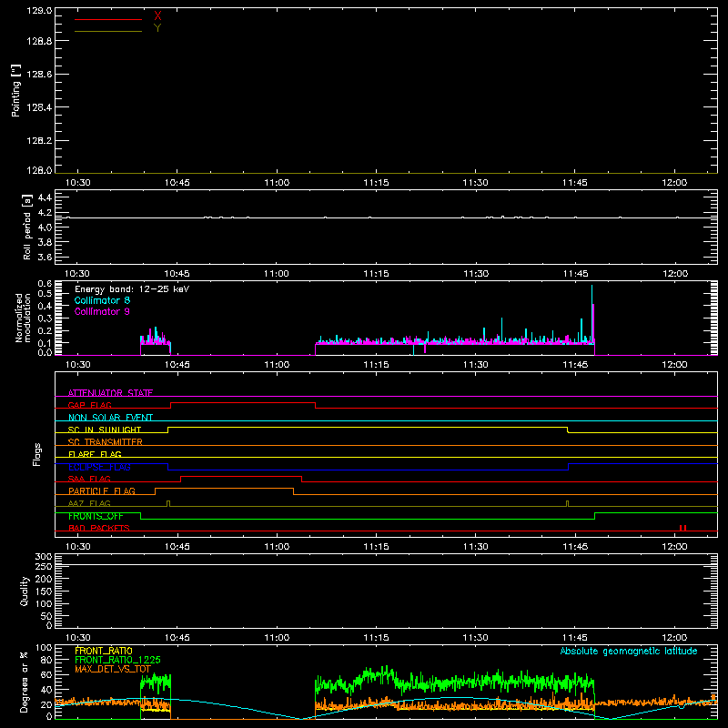This screenshot has height=728, width=728.
Task: Click the 129.0 tick on Pointing axis
Action: pos(39,10)
